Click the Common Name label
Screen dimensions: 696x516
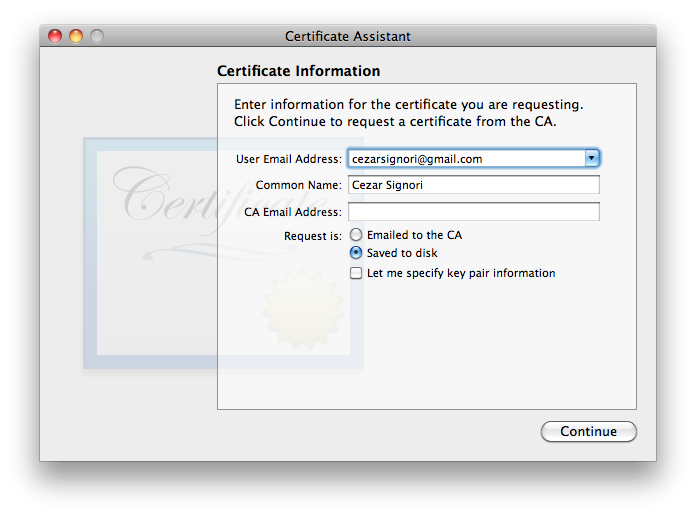[x=298, y=185]
